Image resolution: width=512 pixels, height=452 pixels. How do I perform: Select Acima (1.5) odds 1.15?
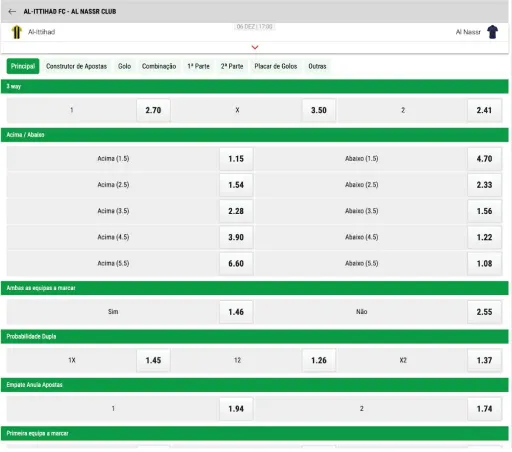236,159
